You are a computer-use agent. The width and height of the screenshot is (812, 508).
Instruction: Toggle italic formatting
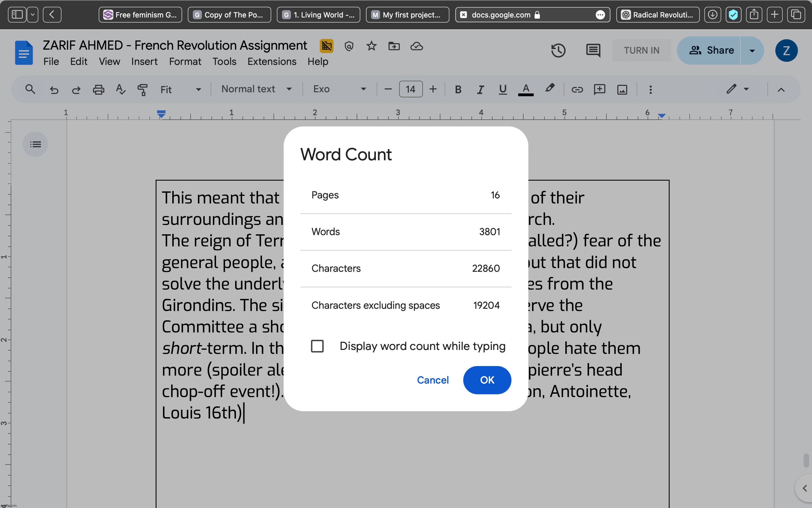point(480,90)
